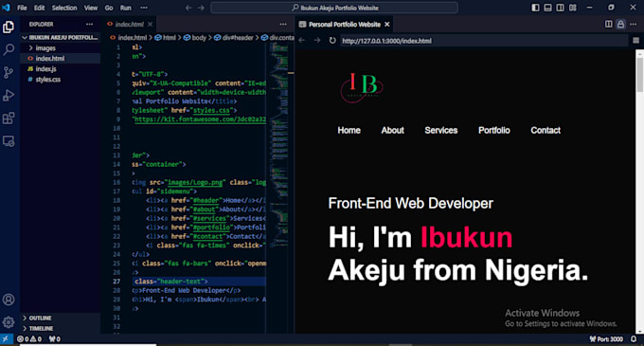Show errors and warnings in status bar

(x=29, y=339)
